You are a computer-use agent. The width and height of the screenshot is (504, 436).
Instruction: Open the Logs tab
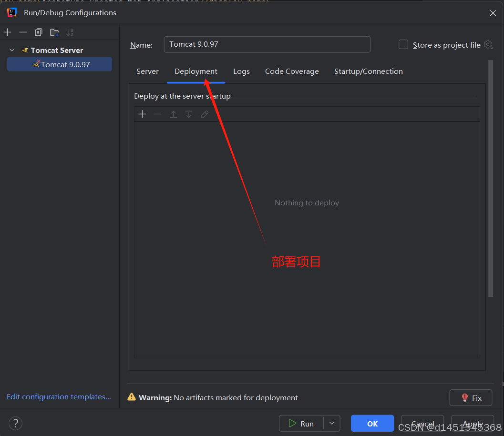click(241, 71)
